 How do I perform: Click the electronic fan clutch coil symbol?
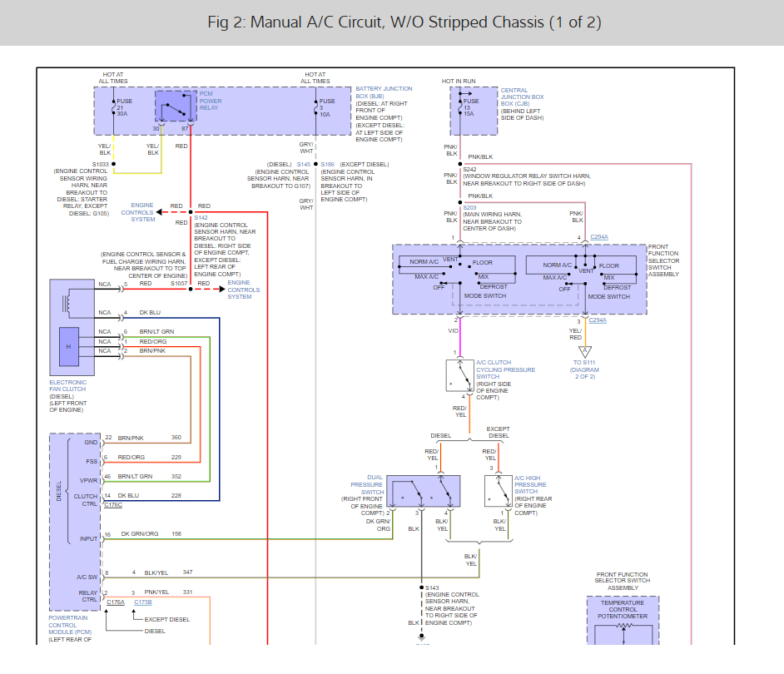click(66, 305)
